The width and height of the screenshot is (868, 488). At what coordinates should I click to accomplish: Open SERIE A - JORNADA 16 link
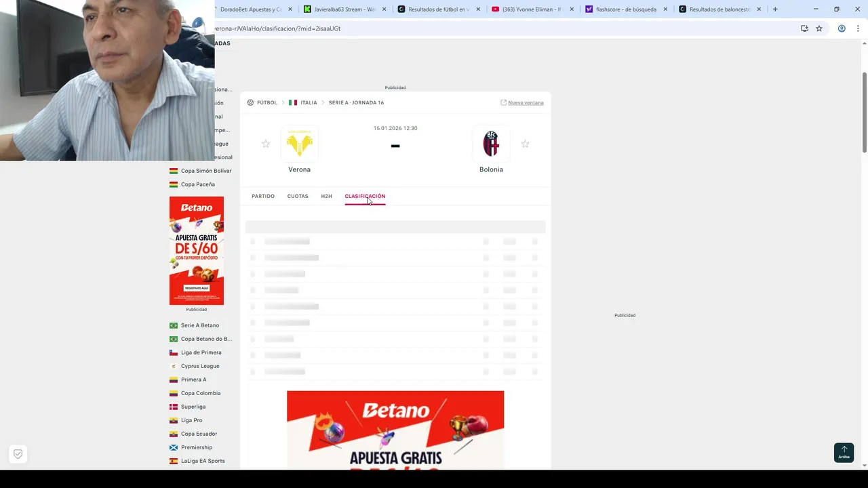356,102
